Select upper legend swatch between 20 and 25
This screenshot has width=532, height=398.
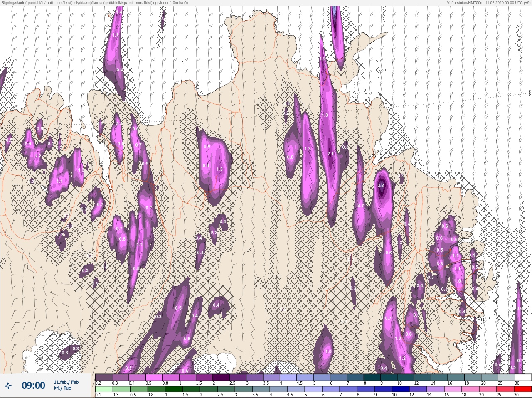[x=490, y=377]
